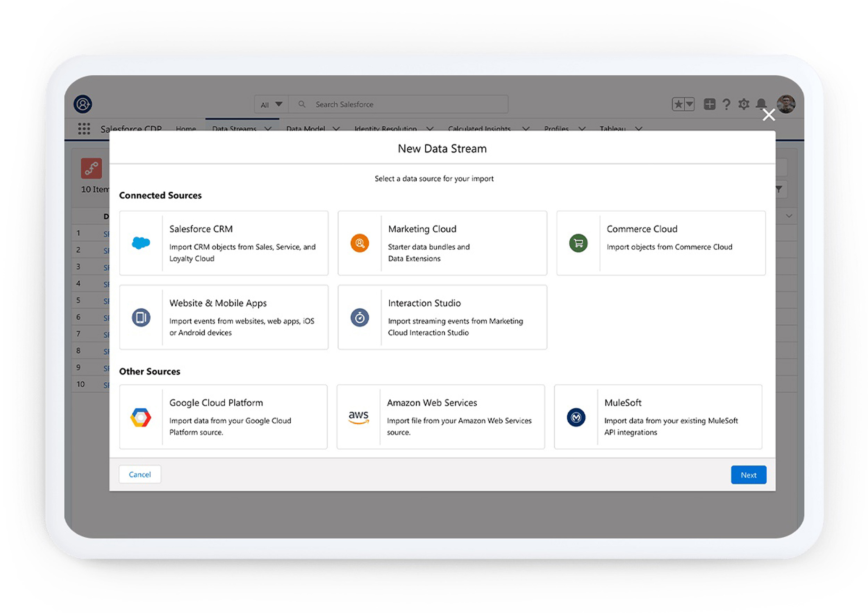The width and height of the screenshot is (868, 613).
Task: Select the MuleSoft source card
Action: click(658, 417)
